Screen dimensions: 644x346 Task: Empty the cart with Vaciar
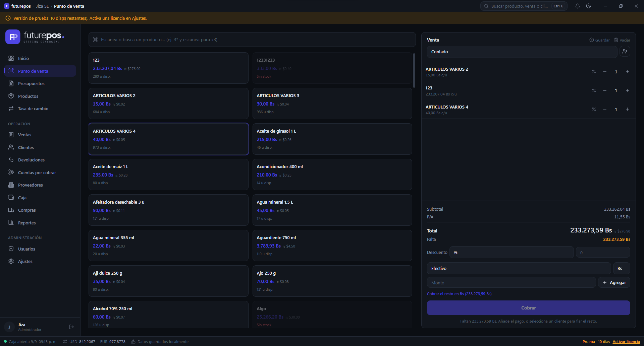pyautogui.click(x=622, y=40)
